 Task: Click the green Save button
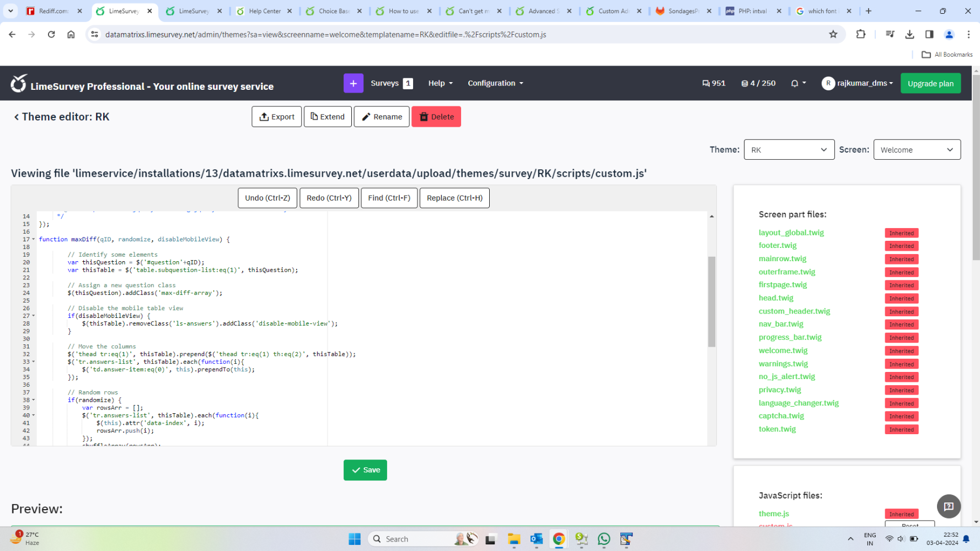point(365,470)
